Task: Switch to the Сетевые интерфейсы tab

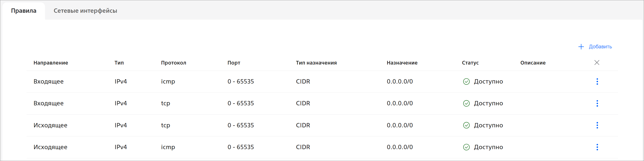Action: 85,11
